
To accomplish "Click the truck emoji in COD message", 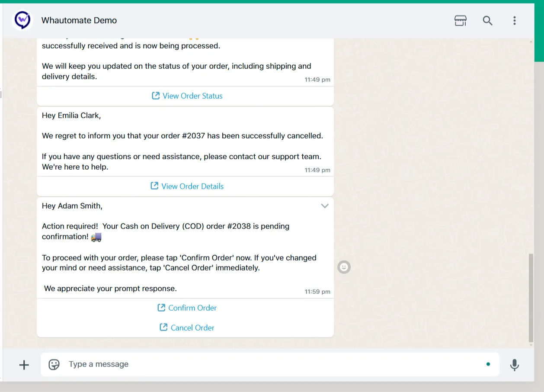I will 96,237.
